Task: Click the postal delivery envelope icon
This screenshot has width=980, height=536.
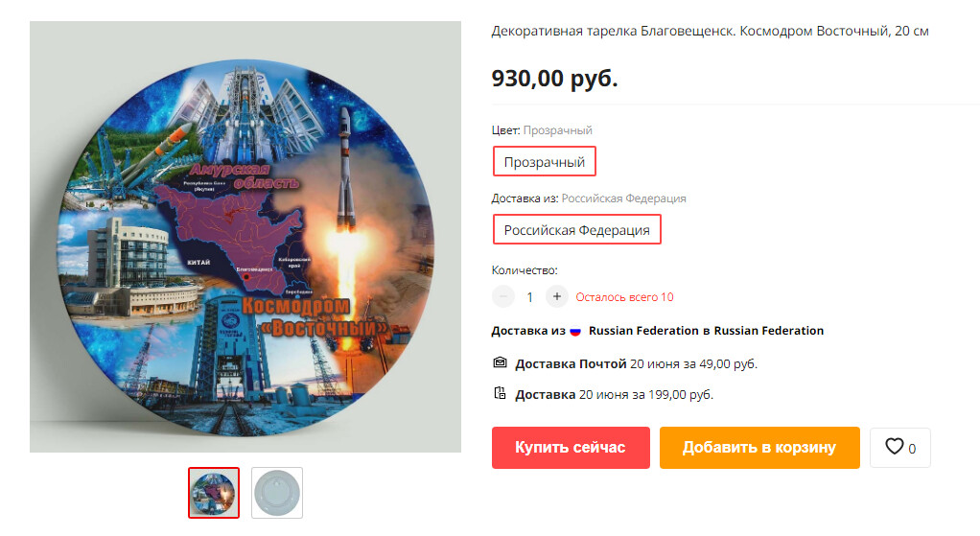Action: click(500, 362)
